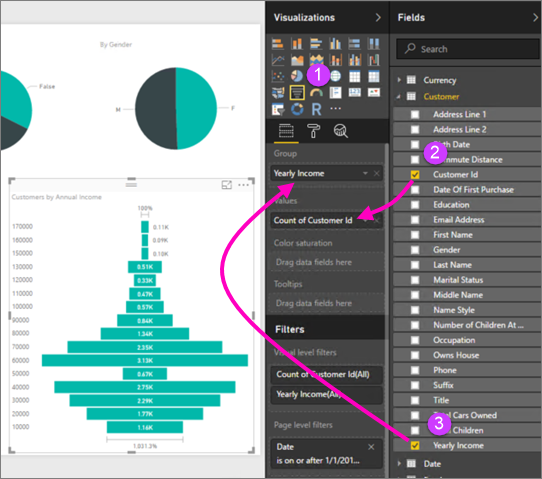Image resolution: width=542 pixels, height=479 pixels.
Task: Select the Clustered bar chart visualization
Action: [x=316, y=44]
